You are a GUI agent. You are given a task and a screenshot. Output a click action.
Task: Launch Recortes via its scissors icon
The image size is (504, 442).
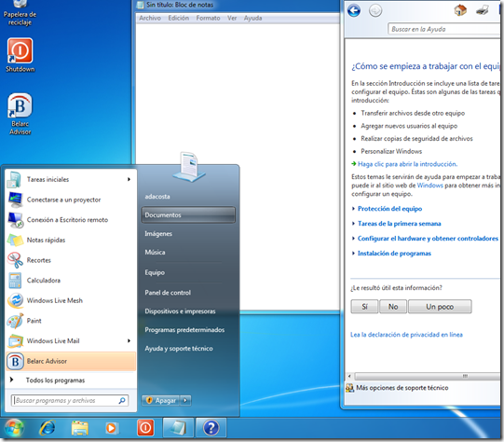[x=15, y=260]
